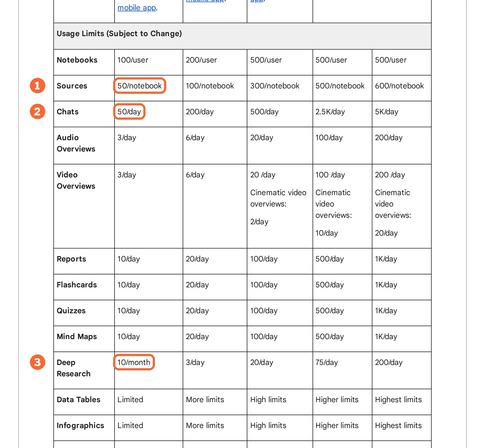This screenshot has width=485, height=448.
Task: Click the "5K/day" Chats value
Action: (x=386, y=112)
